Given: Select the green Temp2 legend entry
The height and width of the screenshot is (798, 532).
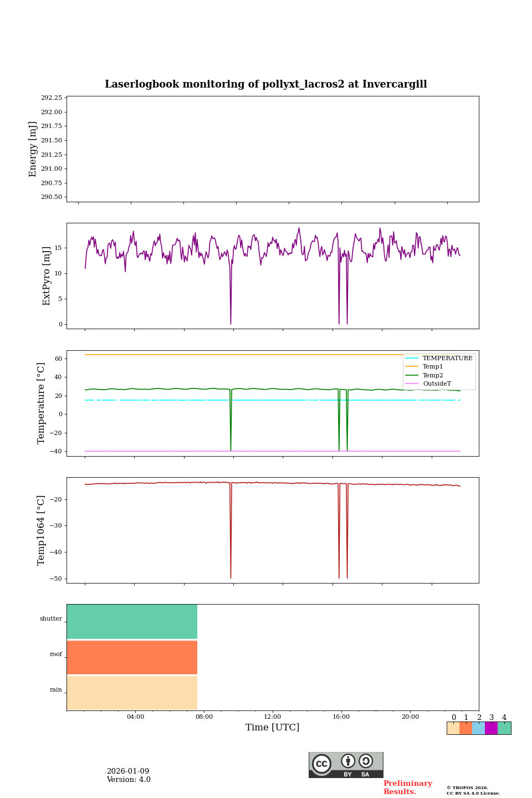Looking at the screenshot, I should 433,375.
